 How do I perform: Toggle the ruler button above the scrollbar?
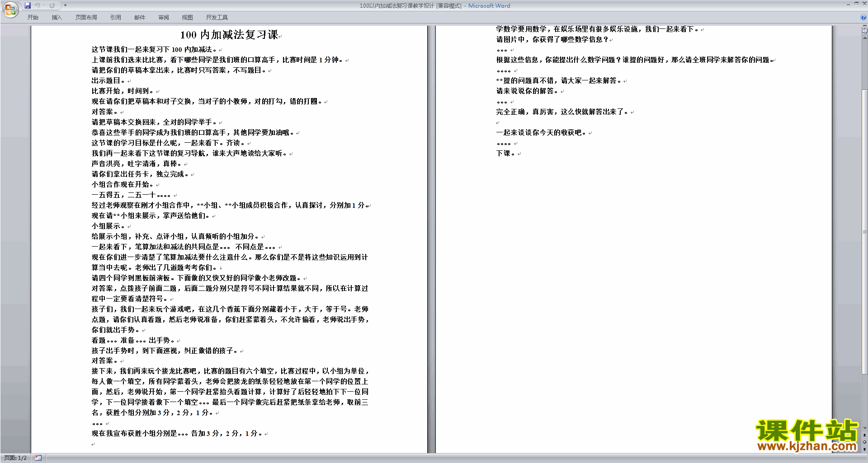(x=864, y=31)
